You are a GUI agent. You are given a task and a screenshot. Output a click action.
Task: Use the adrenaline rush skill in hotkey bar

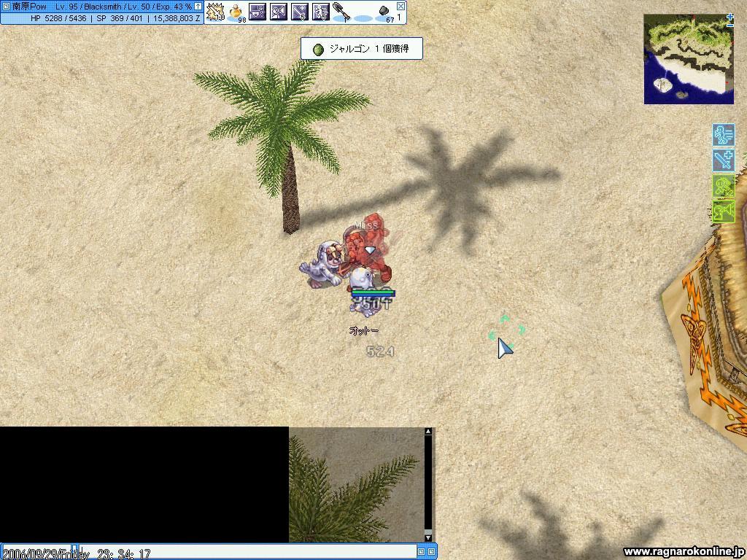321,12
